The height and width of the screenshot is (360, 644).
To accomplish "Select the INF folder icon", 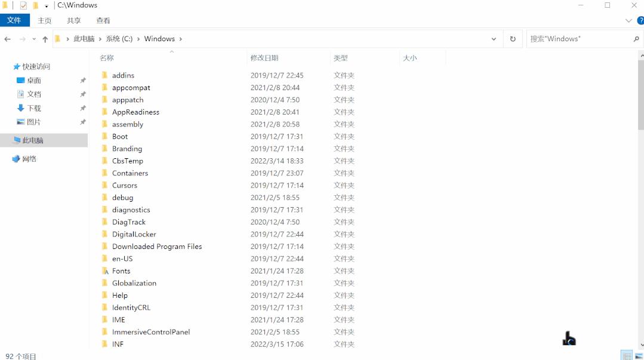I will pos(104,344).
